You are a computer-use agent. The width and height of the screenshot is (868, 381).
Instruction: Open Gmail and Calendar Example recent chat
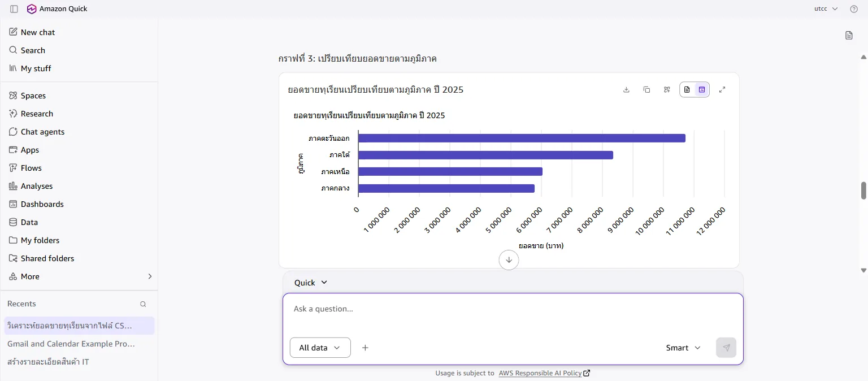[79, 344]
